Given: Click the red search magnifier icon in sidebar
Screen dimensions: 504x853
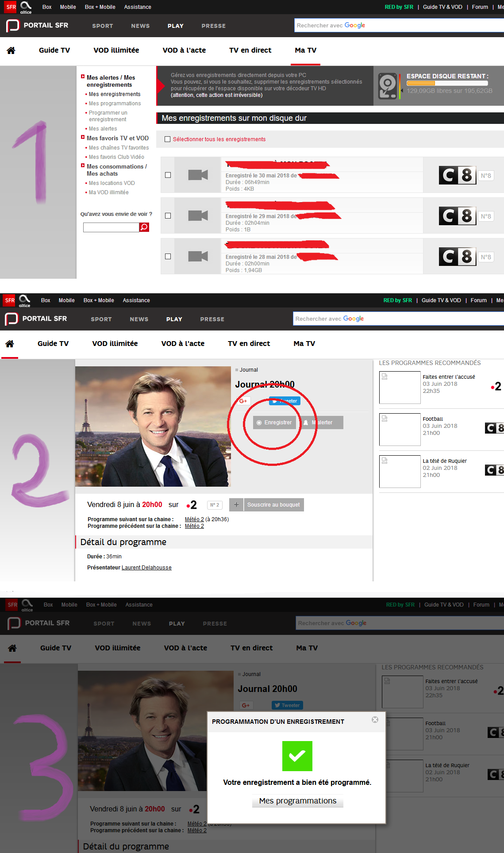Looking at the screenshot, I should [144, 227].
